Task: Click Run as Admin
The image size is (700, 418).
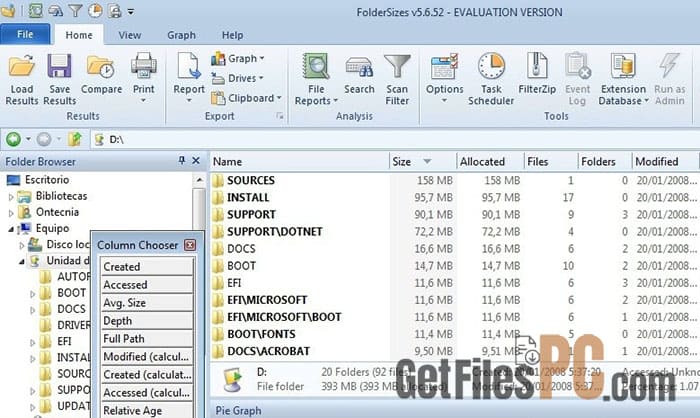Action: (x=669, y=79)
